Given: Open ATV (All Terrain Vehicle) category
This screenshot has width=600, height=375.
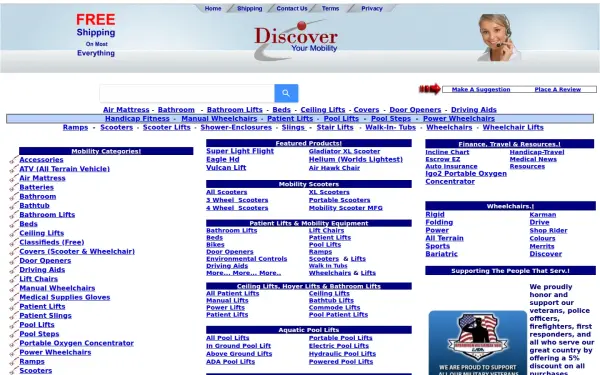Looking at the screenshot, I should click(x=65, y=169).
